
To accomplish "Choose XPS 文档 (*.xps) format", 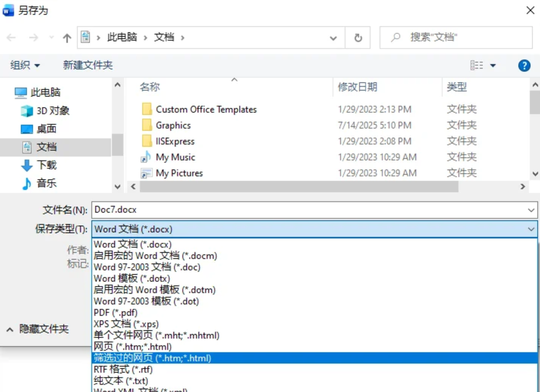I will tap(314, 324).
